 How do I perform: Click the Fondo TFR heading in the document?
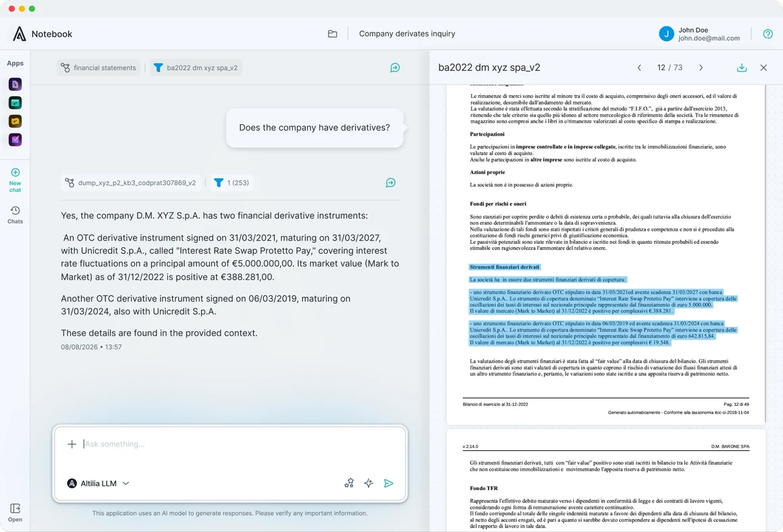(x=483, y=488)
